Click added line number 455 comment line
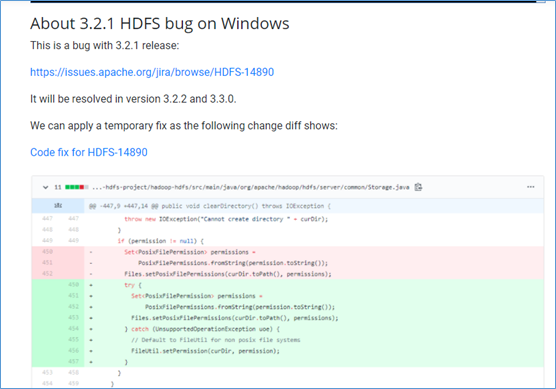 pyautogui.click(x=73, y=340)
